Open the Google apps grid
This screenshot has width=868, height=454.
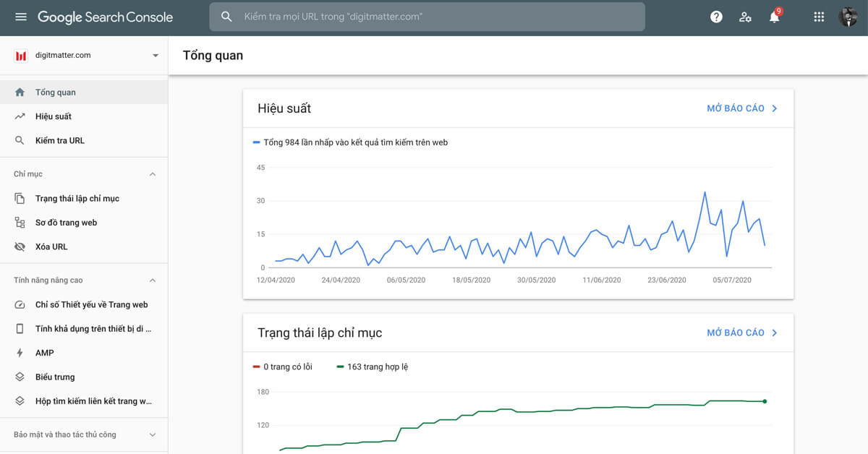tap(819, 17)
